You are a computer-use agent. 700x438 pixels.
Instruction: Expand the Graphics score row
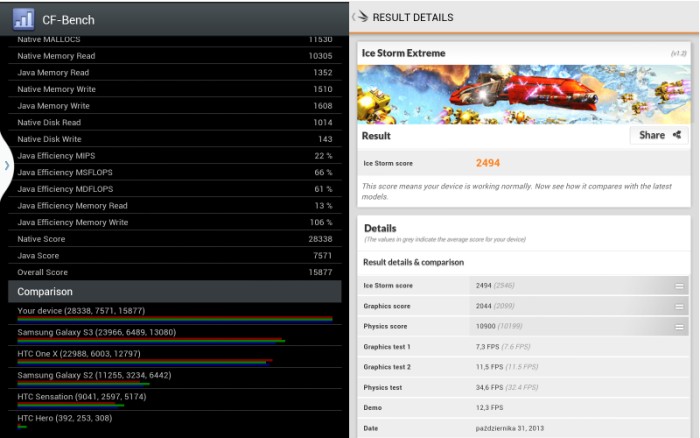679,306
